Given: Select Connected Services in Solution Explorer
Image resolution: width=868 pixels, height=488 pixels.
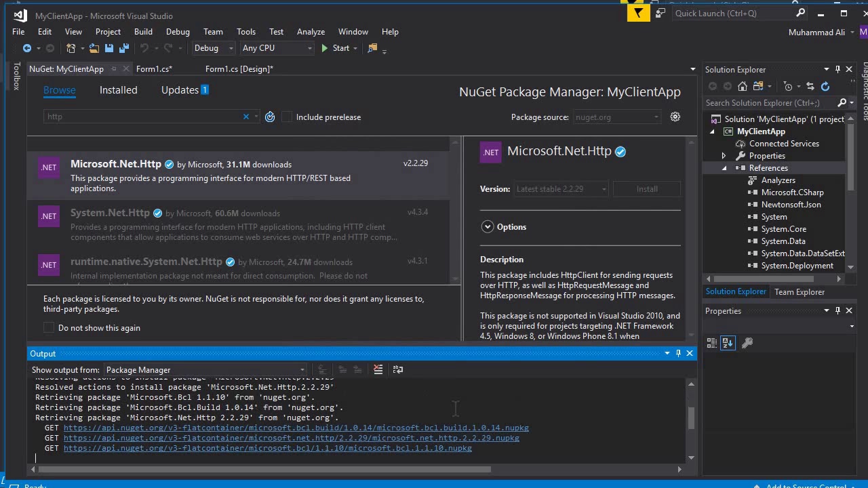Looking at the screenshot, I should 784,144.
